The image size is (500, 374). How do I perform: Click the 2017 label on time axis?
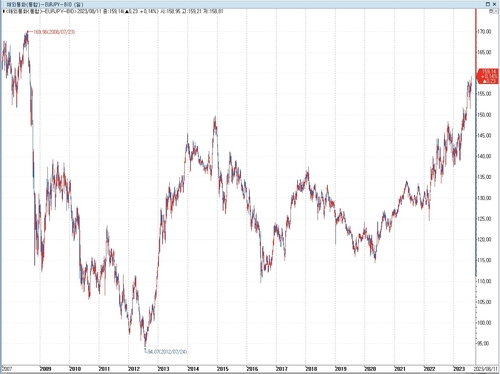282,369
